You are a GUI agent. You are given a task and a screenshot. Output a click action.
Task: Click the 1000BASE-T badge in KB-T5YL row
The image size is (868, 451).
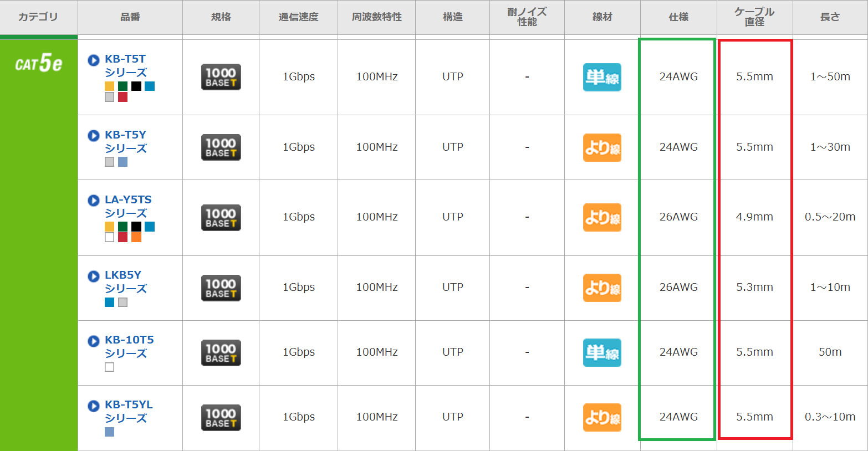221,417
